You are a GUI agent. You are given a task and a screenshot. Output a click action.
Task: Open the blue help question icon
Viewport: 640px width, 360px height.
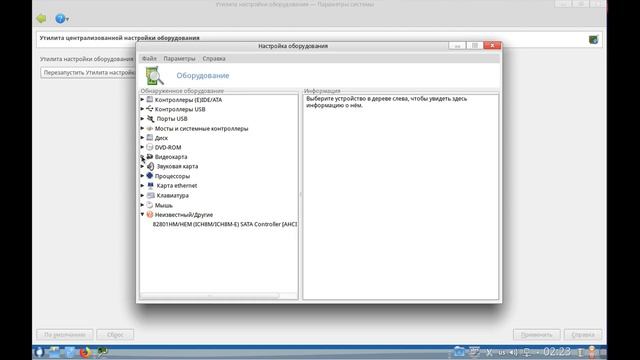pos(60,18)
